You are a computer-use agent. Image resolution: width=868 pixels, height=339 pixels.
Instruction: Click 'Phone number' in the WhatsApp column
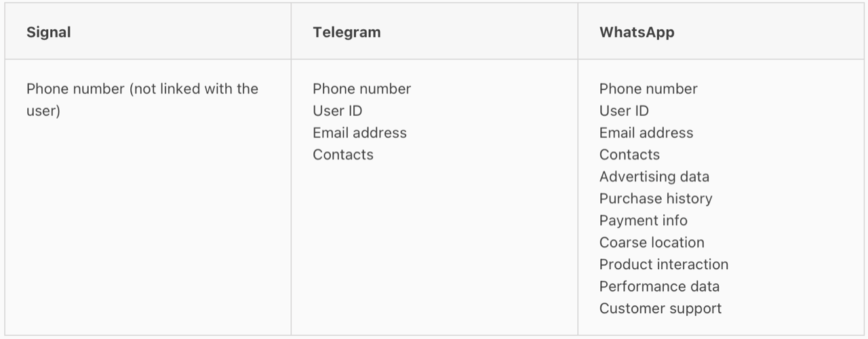click(648, 89)
